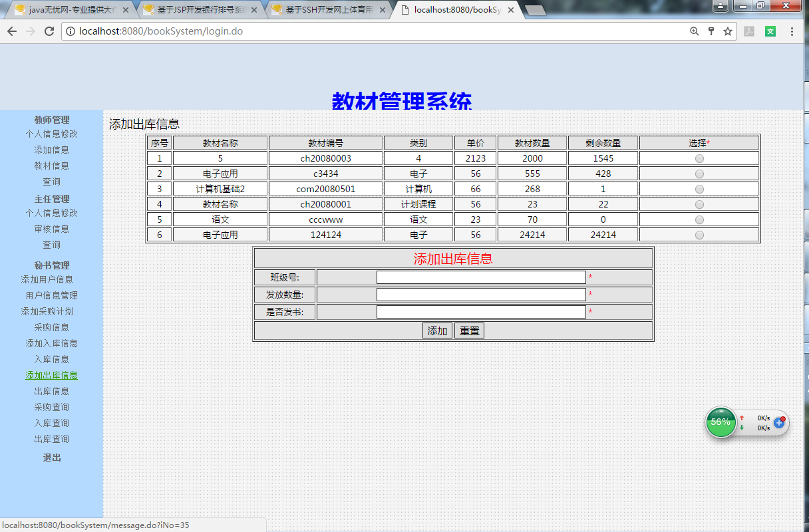Click the Chrome user profile icon
This screenshot has height=532, width=809.
(x=721, y=6)
